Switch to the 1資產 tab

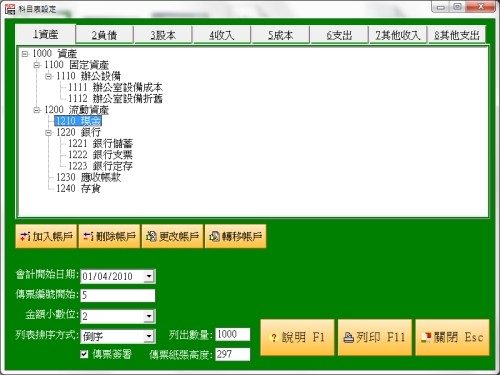pos(46,34)
